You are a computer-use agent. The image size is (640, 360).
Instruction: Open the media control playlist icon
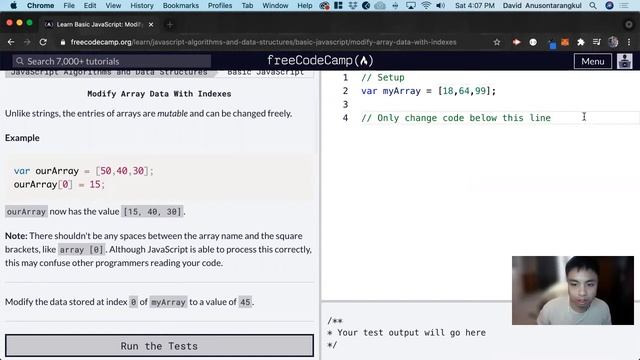[597, 42]
